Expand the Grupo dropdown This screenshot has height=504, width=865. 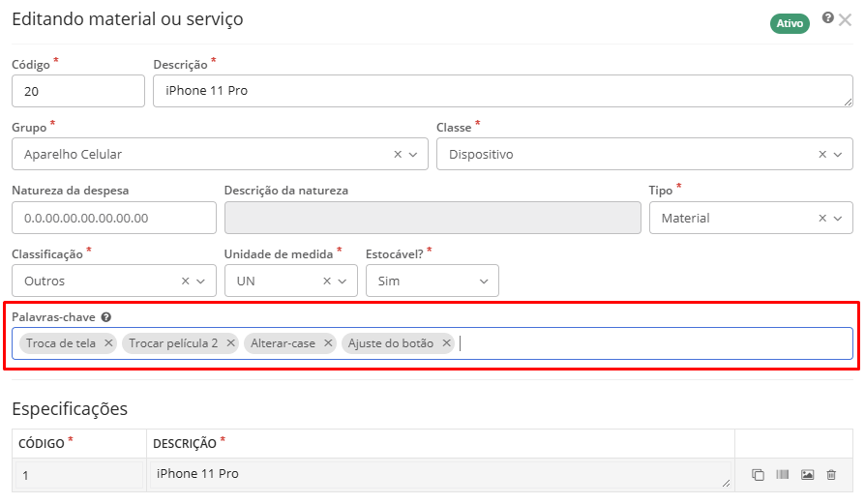413,155
